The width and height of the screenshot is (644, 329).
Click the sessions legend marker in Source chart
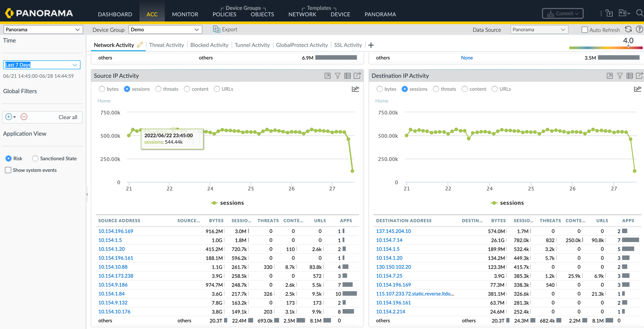coord(214,203)
